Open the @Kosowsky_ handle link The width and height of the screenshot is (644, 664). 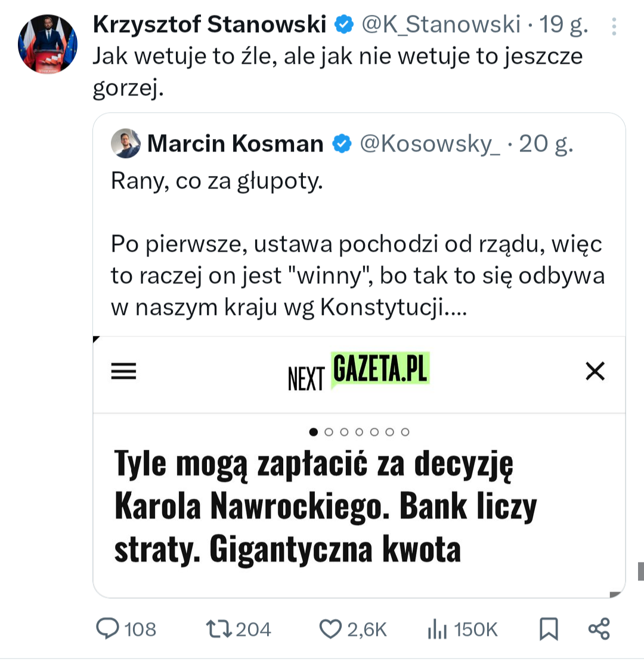[431, 143]
